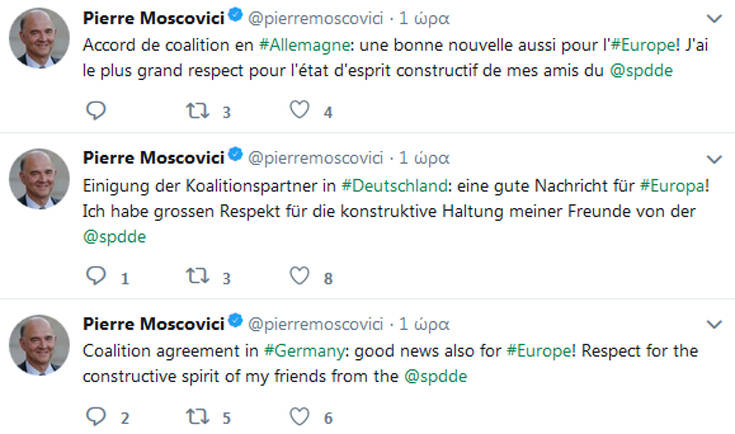This screenshot has width=735, height=434.
Task: Like the German Deutschland tweet
Action: pyautogui.click(x=299, y=275)
